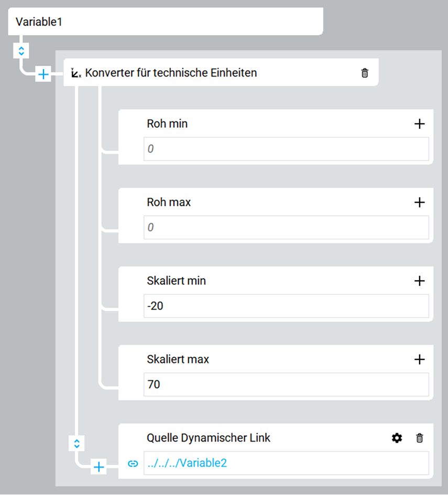448x495 pixels.
Task: Add a link to Skaliert min
Action: 419,281
